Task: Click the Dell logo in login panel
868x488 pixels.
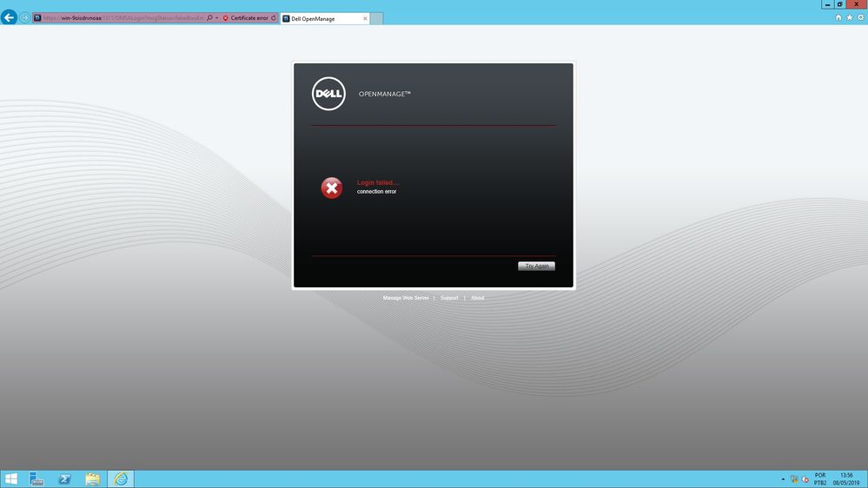Action: (x=328, y=94)
